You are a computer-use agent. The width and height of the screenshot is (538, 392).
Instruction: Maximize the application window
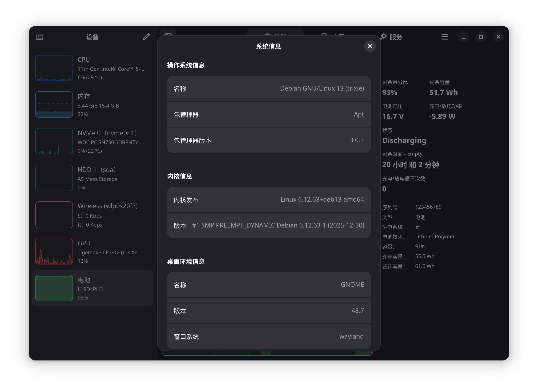481,37
